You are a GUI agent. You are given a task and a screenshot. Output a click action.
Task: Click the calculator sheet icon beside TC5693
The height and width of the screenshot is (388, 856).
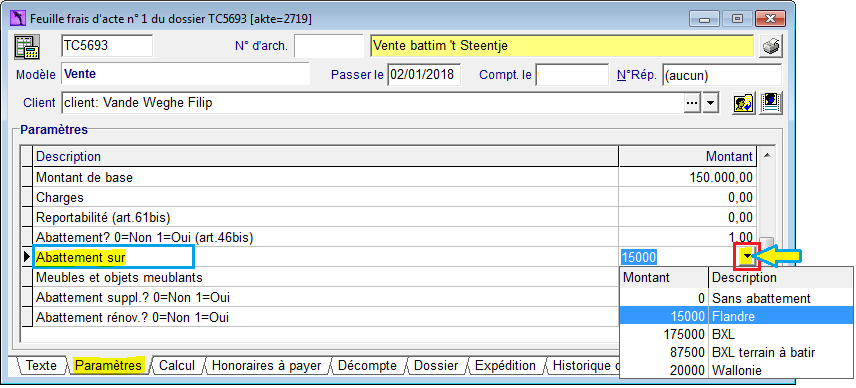click(27, 47)
